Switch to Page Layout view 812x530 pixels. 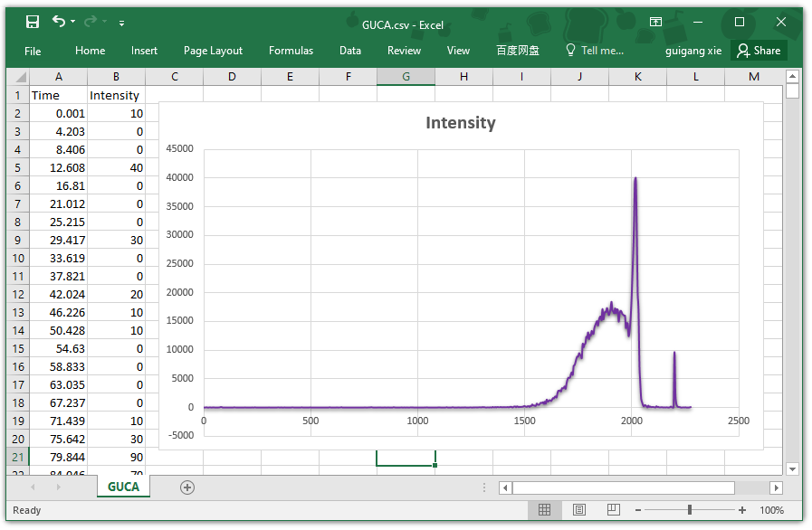[579, 510]
